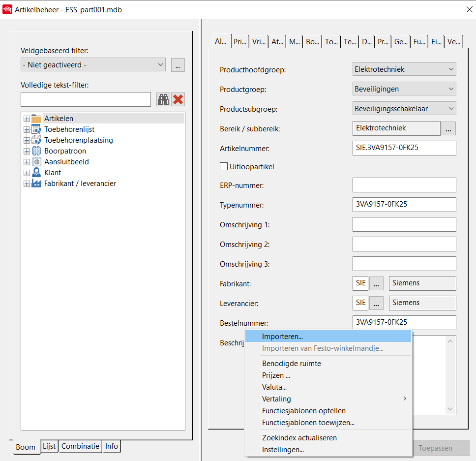Click the Typenummer field
Image resolution: width=476 pixels, height=461 pixels.
tap(404, 205)
